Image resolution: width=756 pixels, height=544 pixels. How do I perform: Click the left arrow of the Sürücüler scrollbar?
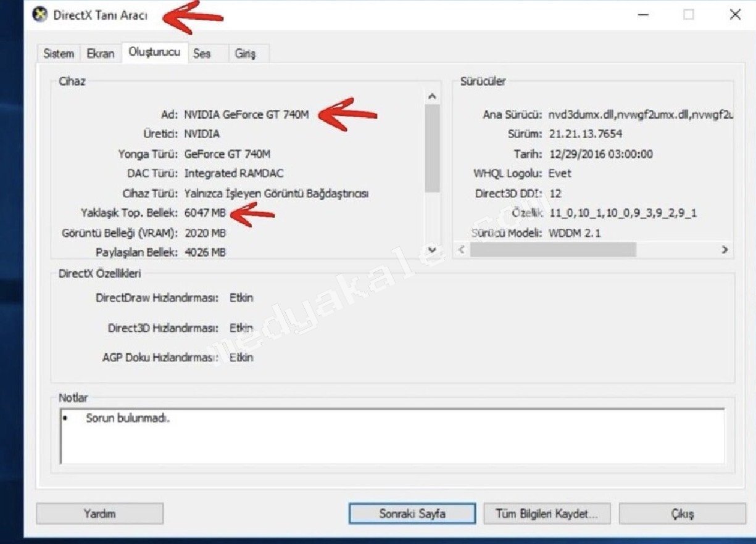pyautogui.click(x=462, y=250)
